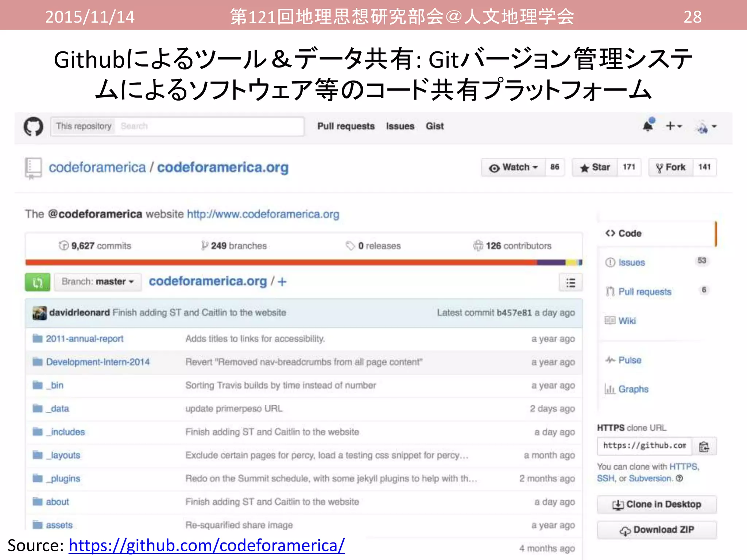This screenshot has height=560, width=747.
Task: Open the plus create-new dropdown
Action: click(674, 126)
